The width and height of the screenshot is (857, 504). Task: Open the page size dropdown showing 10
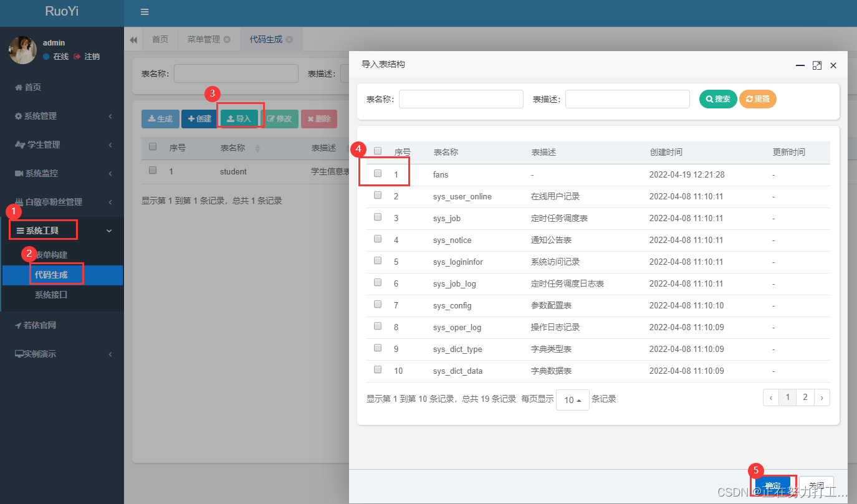click(573, 399)
